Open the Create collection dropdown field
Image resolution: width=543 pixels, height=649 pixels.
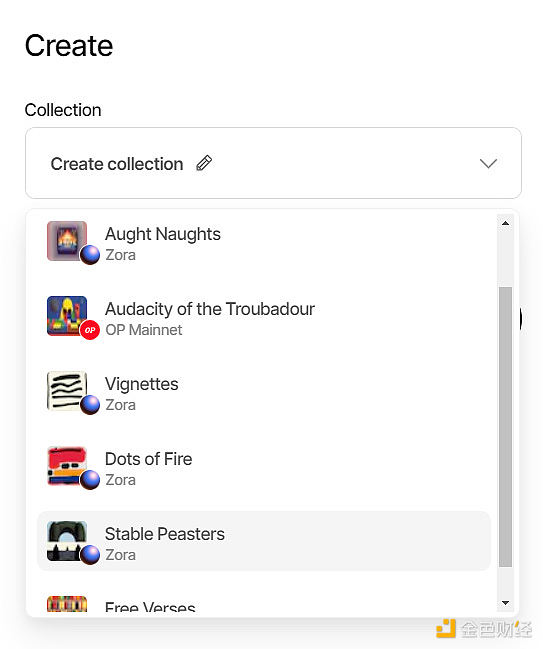[x=273, y=163]
